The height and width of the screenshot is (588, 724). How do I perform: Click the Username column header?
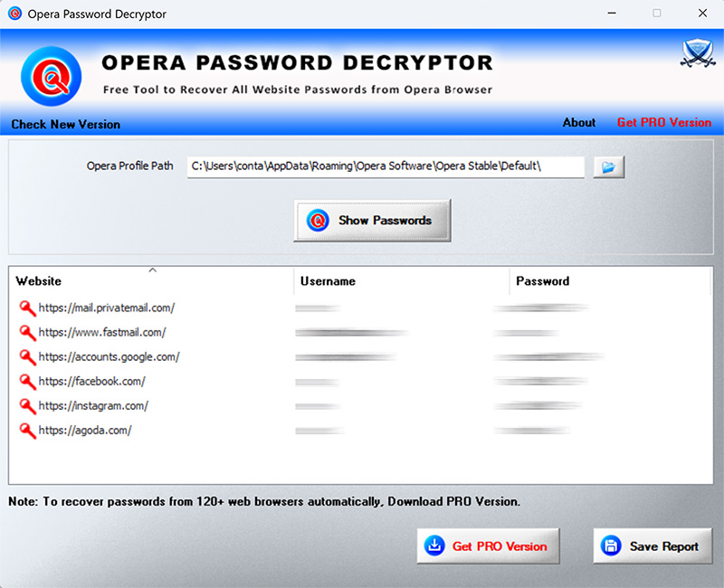click(328, 281)
